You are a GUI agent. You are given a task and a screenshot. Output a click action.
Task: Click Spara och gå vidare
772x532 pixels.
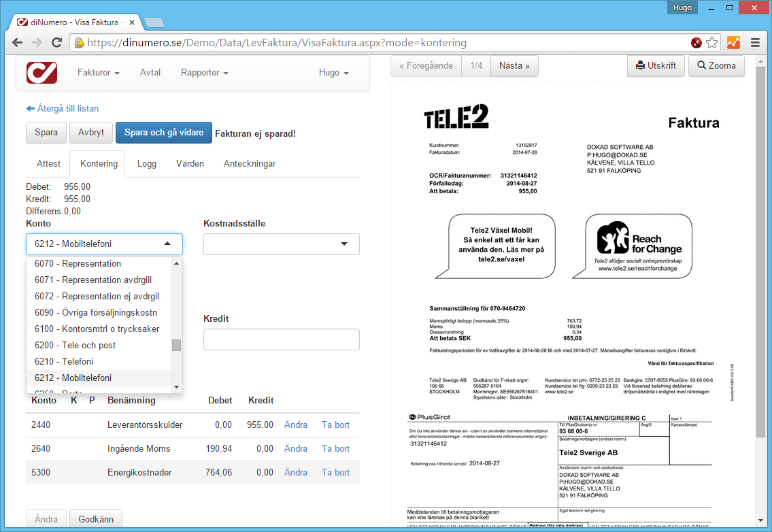point(164,133)
